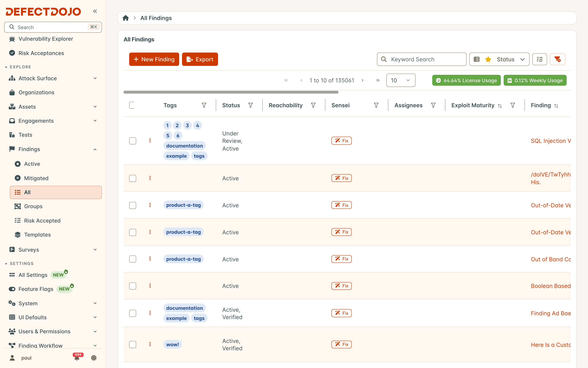Viewport: 588px width, 368px height.
Task: Open the Active findings menu item
Action: [56, 164]
